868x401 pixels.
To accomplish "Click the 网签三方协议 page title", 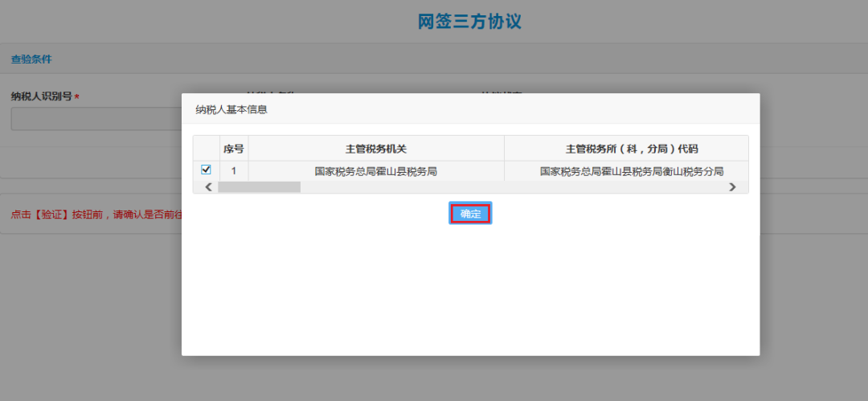I will (469, 21).
